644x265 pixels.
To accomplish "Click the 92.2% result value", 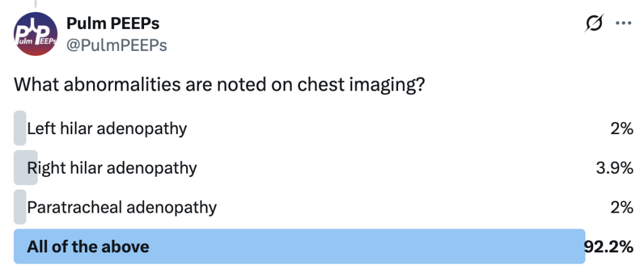I will 608,246.
